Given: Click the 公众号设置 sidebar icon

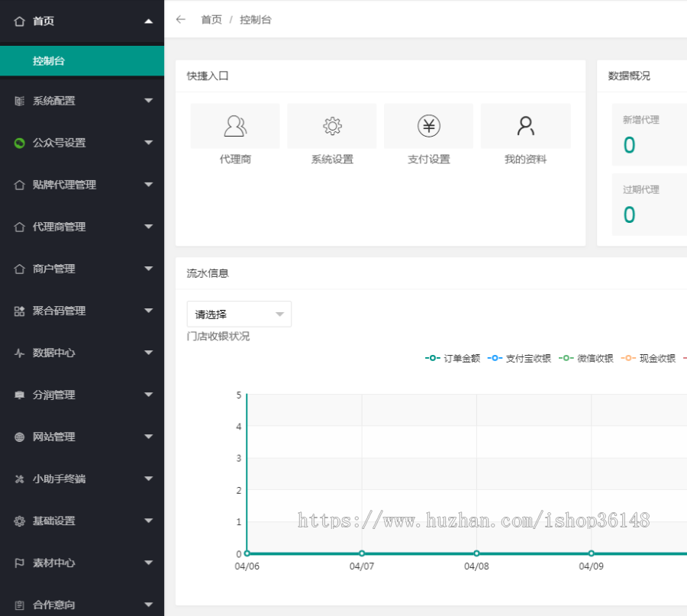Looking at the screenshot, I should point(19,143).
